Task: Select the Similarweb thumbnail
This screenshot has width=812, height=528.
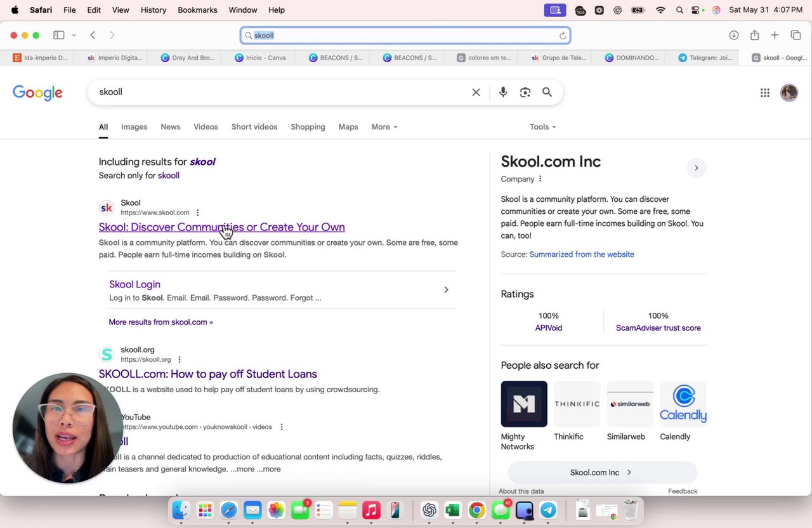Action: 630,404
